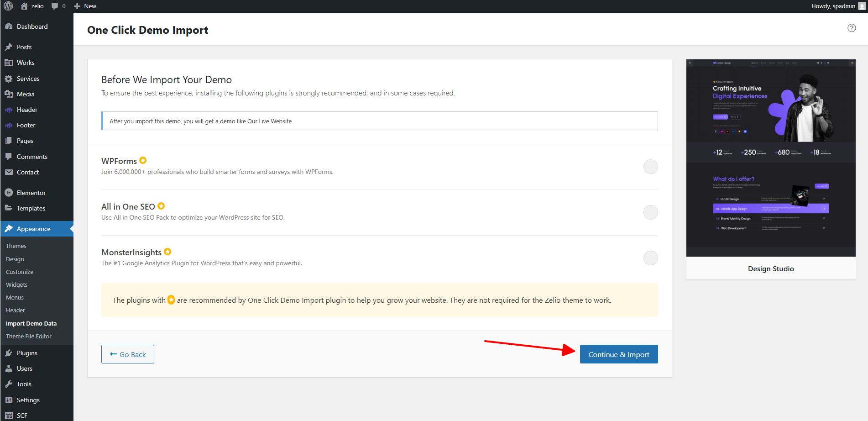Click the Appearance paintbrush icon

pyautogui.click(x=9, y=229)
